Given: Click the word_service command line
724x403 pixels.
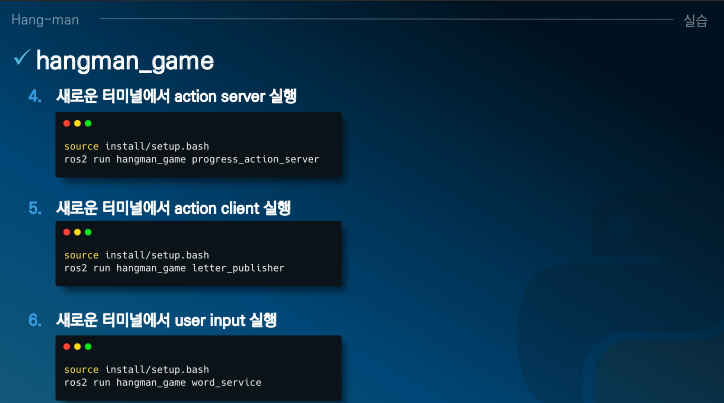Looking at the screenshot, I should [163, 383].
